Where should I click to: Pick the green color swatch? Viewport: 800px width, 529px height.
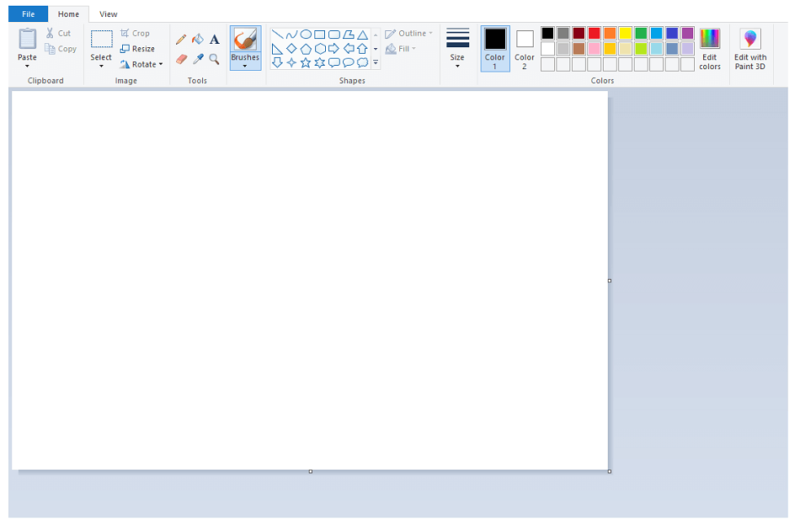(641, 33)
